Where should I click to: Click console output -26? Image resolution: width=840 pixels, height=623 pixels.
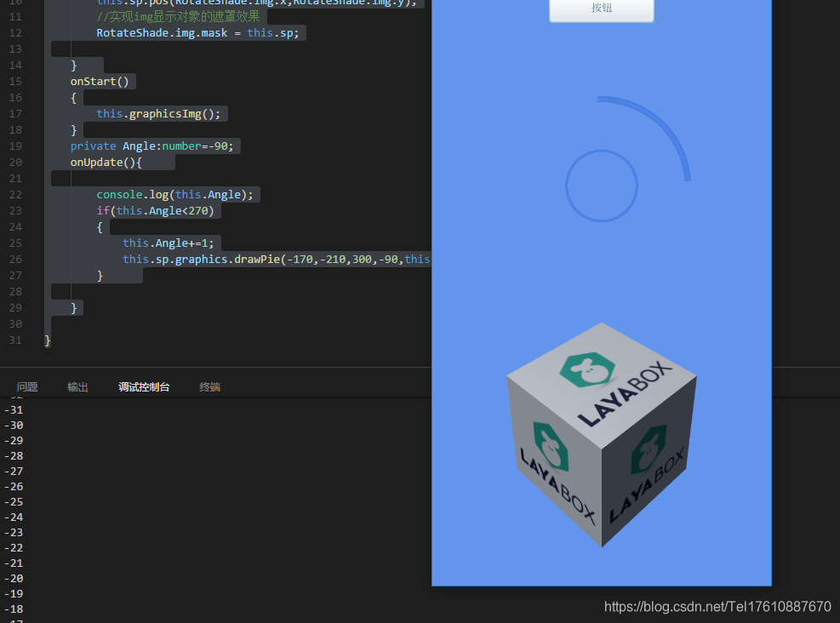click(14, 487)
